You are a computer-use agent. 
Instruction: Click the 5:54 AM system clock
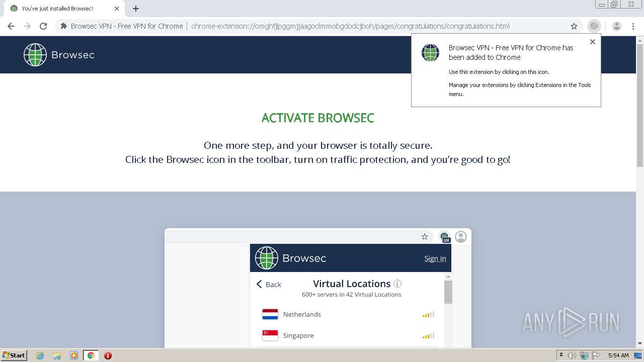pyautogui.click(x=618, y=355)
